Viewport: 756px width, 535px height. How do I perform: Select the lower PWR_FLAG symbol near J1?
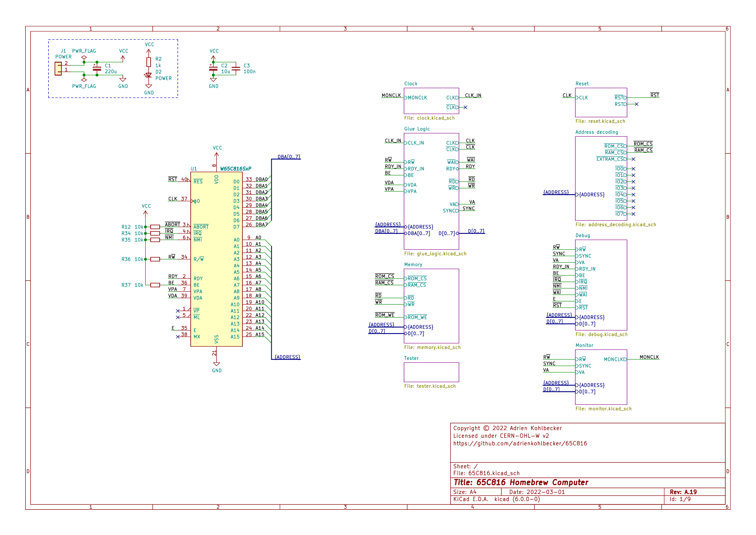point(84,80)
